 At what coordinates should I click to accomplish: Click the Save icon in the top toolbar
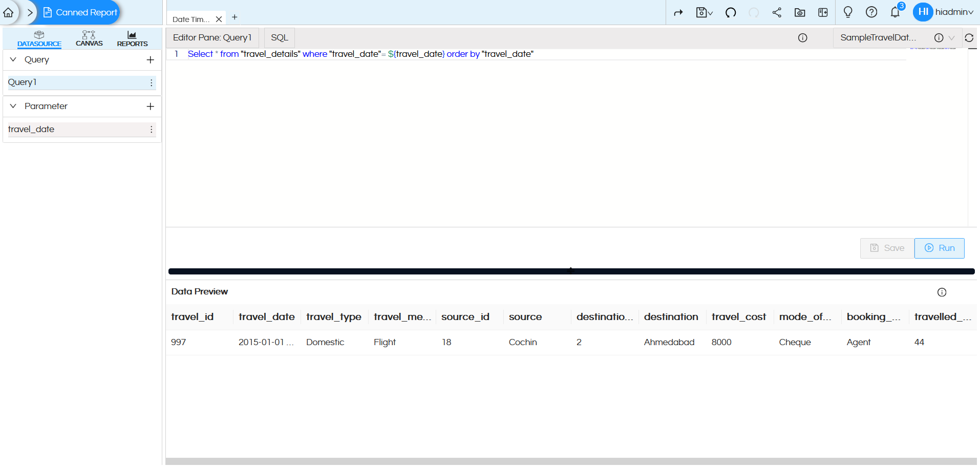702,12
